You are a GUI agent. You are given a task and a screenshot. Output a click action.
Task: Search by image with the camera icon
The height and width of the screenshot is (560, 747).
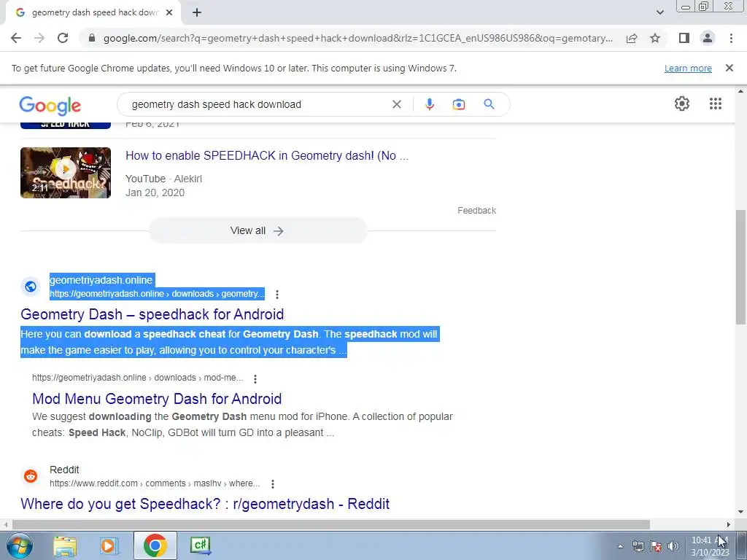458,104
